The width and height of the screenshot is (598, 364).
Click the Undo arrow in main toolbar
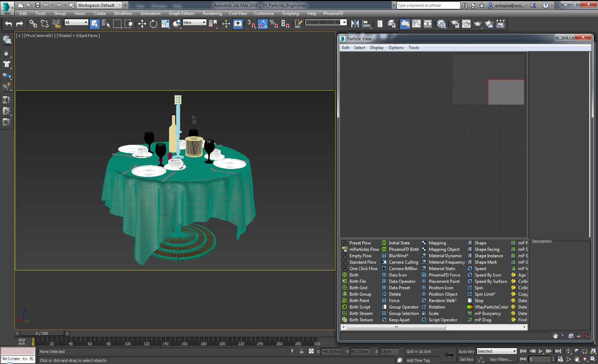click(8, 24)
